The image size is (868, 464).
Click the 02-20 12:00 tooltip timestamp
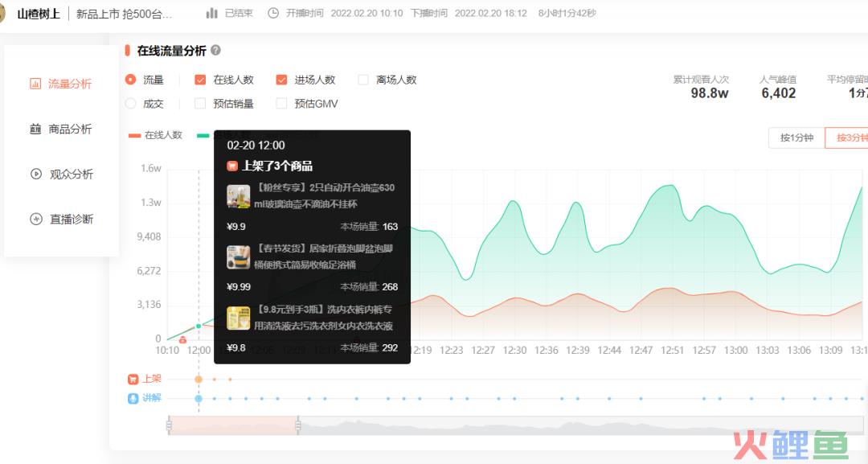coord(256,145)
